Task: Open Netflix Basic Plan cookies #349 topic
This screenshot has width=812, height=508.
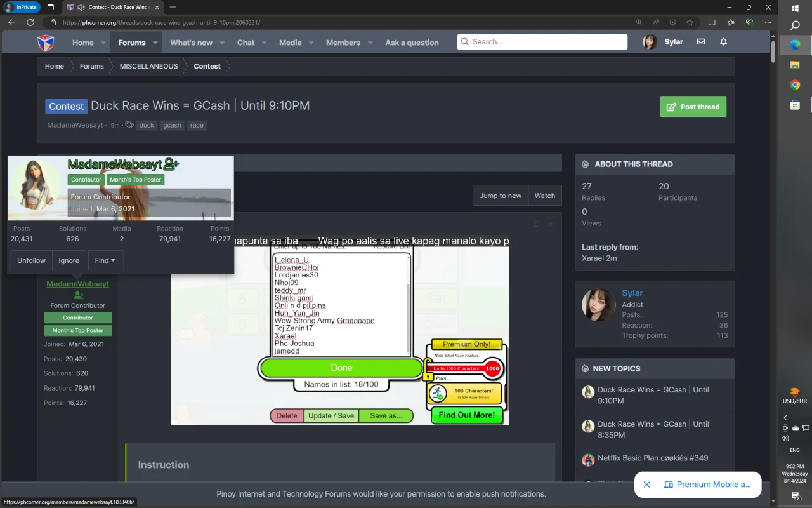Action: (653, 458)
